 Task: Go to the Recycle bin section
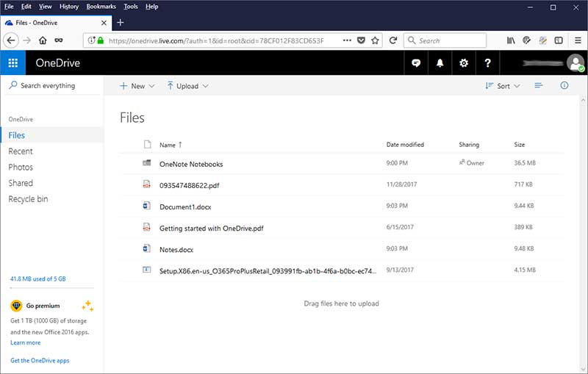click(28, 199)
